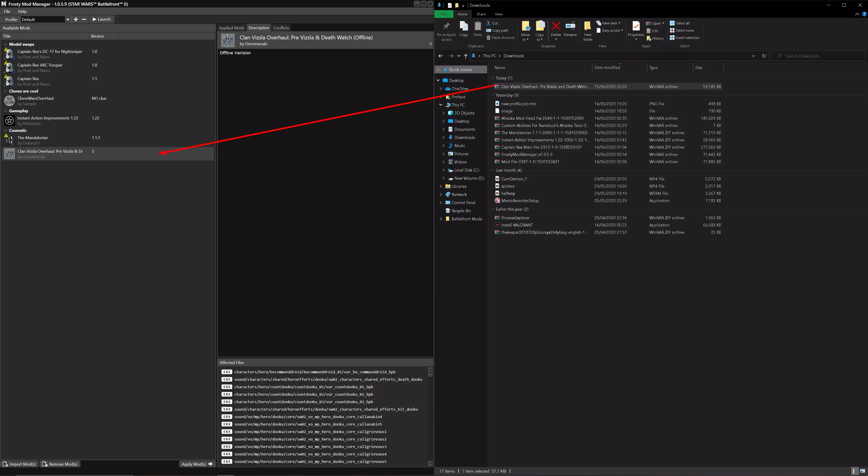Click the remove profile minus icon
Screen dimensions: 868x476
tap(84, 19)
